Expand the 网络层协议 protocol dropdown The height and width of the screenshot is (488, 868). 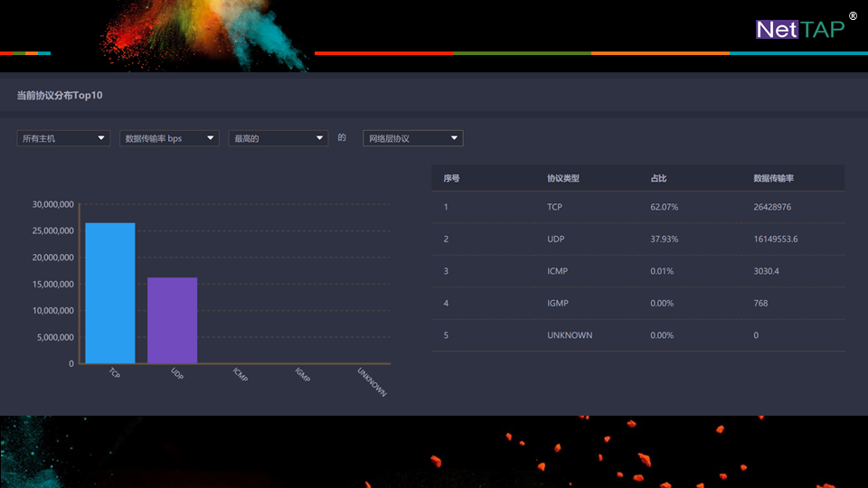pyautogui.click(x=413, y=138)
